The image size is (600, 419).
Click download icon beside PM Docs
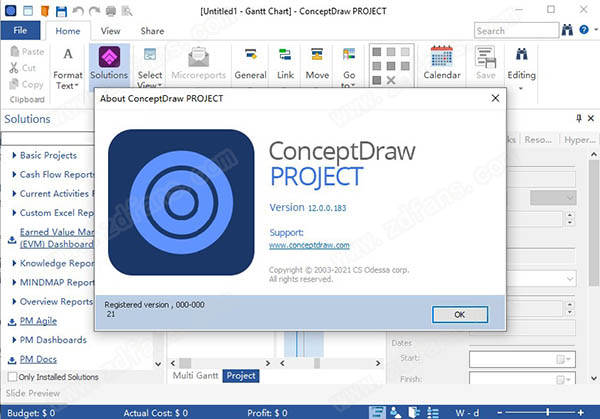(12, 360)
